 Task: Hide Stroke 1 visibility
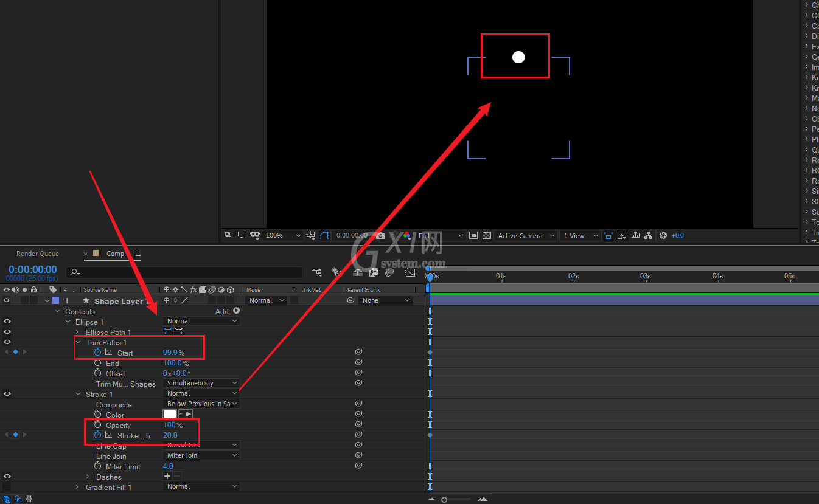7,393
